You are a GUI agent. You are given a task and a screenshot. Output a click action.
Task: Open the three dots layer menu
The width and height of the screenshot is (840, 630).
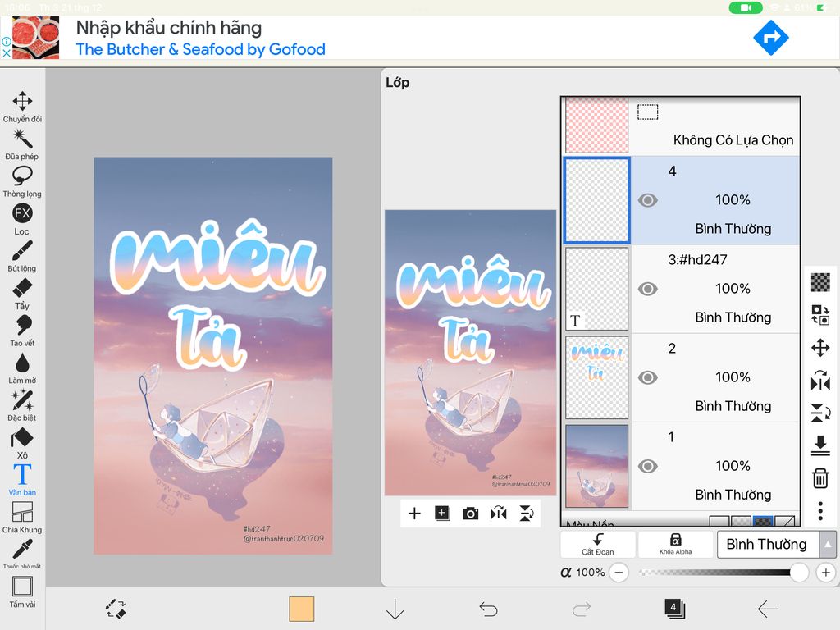click(x=820, y=511)
